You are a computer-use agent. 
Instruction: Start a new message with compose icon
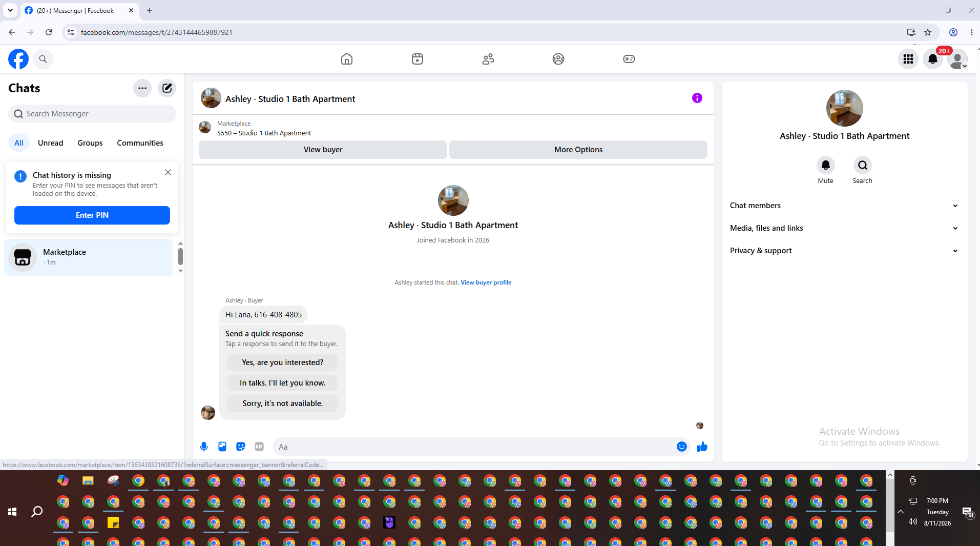167,88
